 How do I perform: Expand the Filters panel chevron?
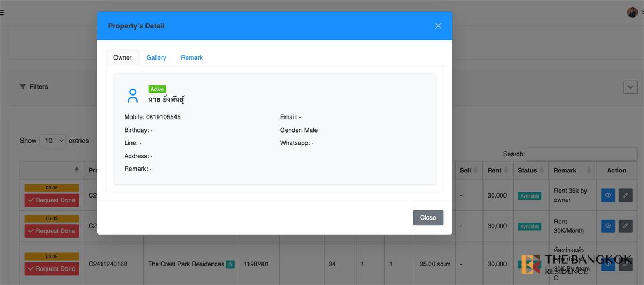pyautogui.click(x=630, y=87)
